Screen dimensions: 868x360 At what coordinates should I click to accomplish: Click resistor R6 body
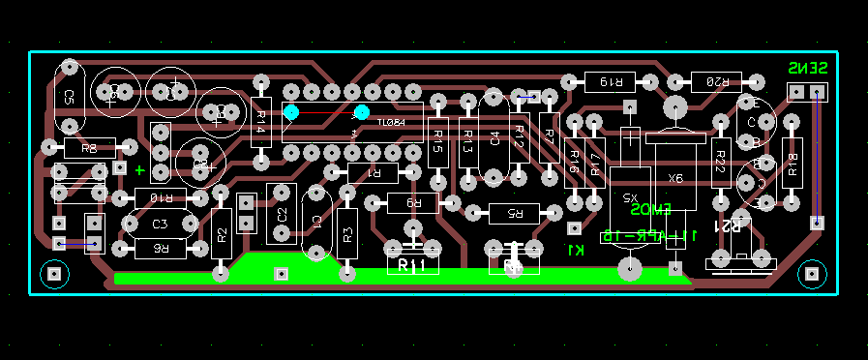point(161,249)
